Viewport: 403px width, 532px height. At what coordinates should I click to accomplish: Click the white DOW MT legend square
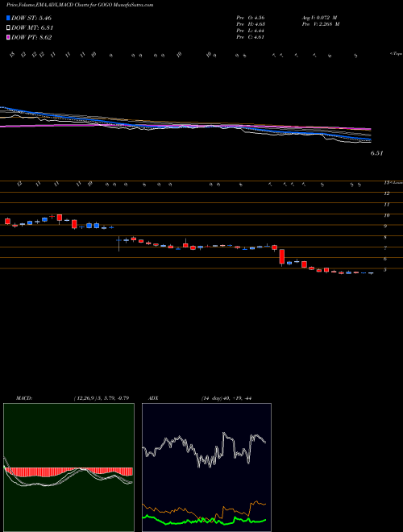pos(9,28)
